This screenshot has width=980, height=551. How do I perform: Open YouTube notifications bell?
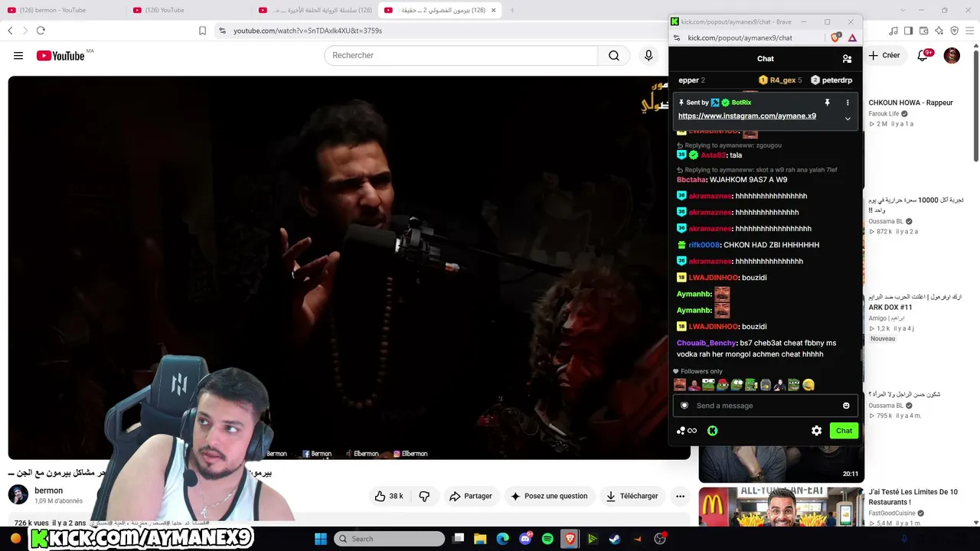[x=923, y=56]
